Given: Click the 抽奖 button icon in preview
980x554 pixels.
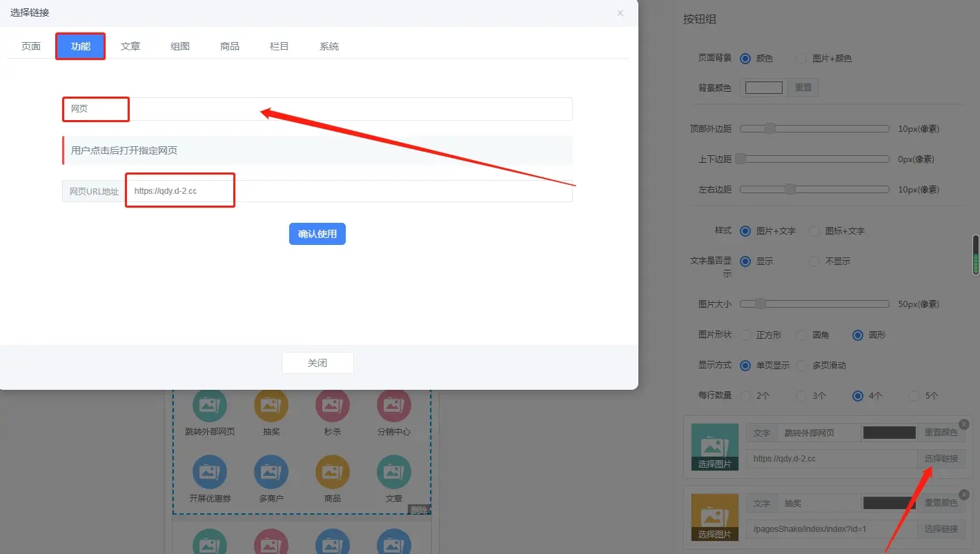Looking at the screenshot, I should point(271,406).
